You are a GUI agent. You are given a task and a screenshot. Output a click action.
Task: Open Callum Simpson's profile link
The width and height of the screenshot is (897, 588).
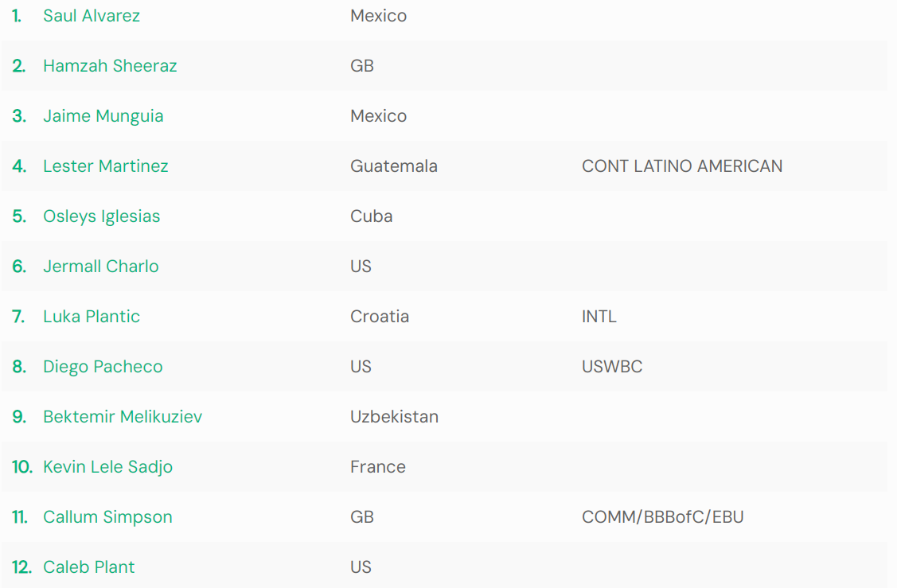107,517
